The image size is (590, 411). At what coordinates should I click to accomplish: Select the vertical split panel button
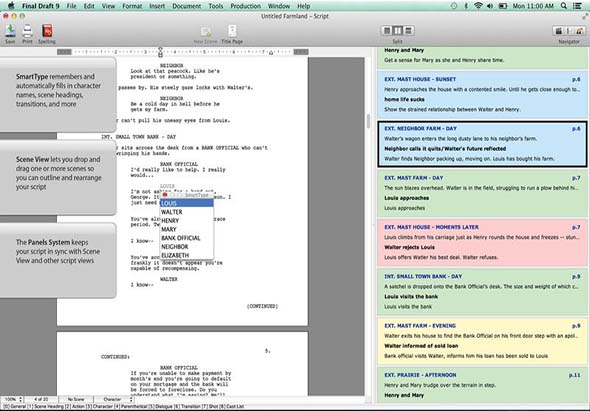pyautogui.click(x=397, y=30)
